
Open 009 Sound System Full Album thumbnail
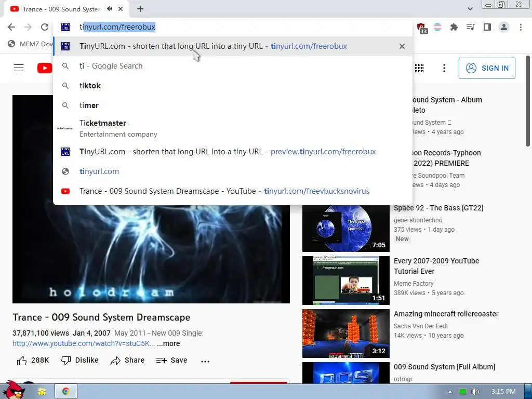tap(345, 373)
